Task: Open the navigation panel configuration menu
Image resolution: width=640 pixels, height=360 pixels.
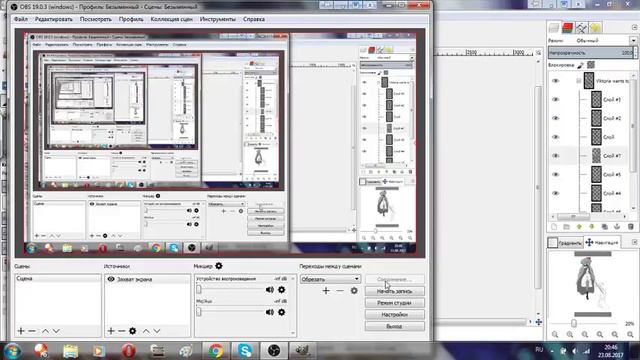Action: [634, 242]
